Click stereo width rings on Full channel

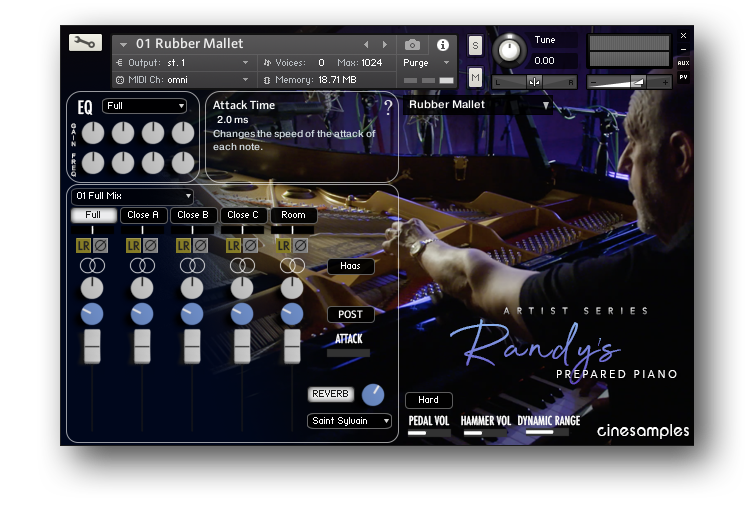[92, 266]
